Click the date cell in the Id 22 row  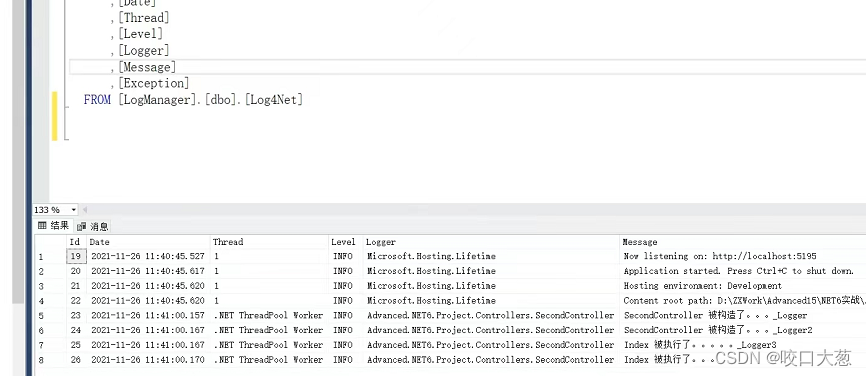tap(148, 301)
